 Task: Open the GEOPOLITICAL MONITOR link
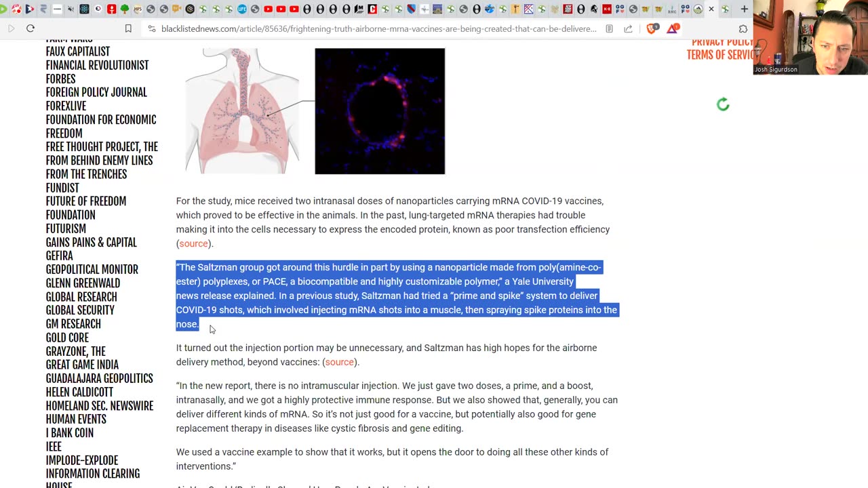[x=92, y=269]
